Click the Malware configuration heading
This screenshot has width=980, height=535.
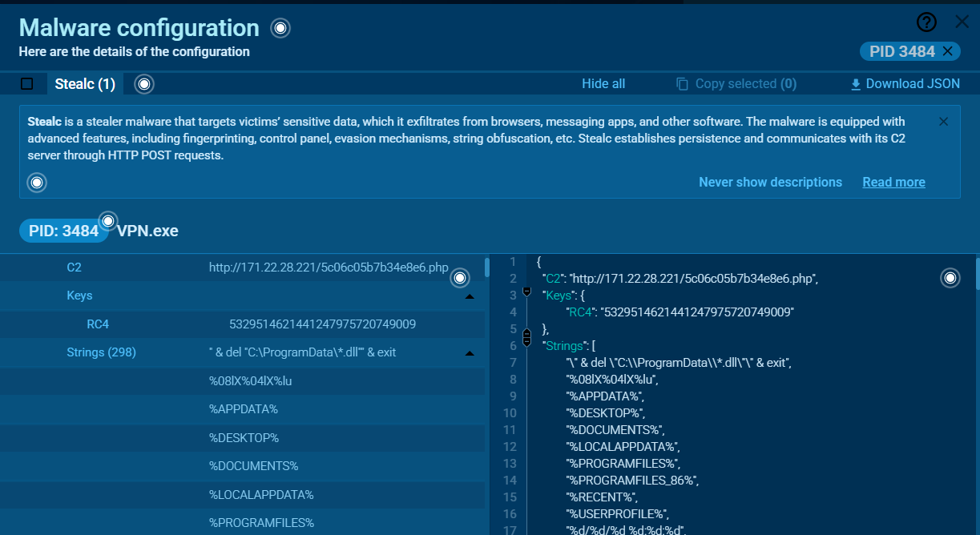[x=139, y=28]
